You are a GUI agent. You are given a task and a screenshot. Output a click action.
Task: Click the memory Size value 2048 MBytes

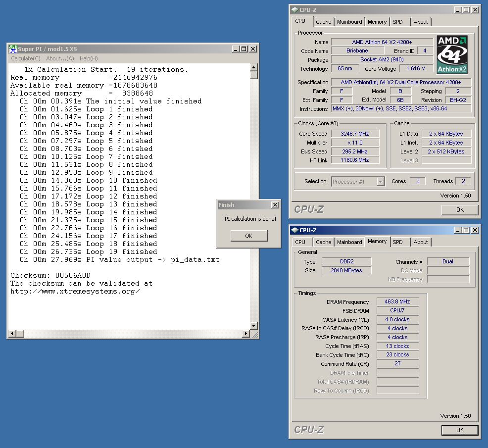346,270
